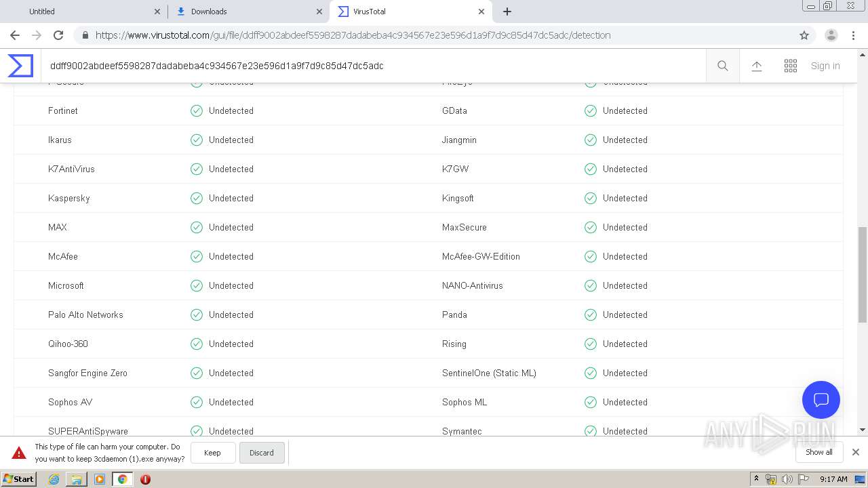Click the system clock showing 9:17 AM
This screenshot has height=488, width=868.
coord(833,479)
